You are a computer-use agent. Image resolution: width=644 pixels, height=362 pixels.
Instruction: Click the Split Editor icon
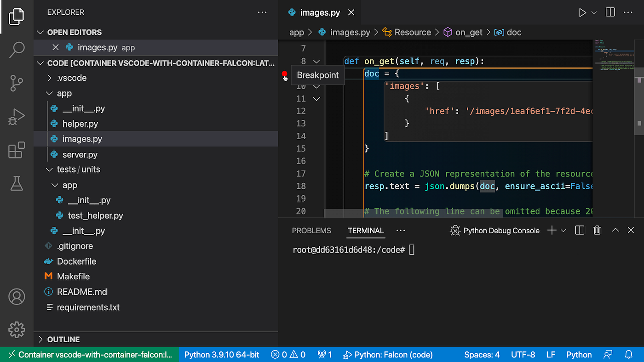click(610, 12)
